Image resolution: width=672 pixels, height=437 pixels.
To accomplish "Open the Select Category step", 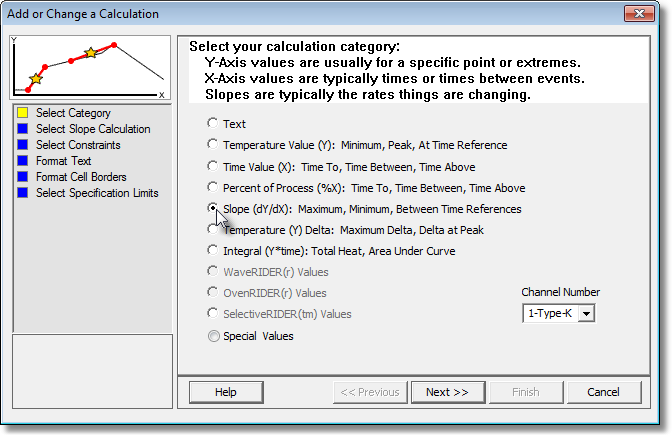I will [73, 113].
